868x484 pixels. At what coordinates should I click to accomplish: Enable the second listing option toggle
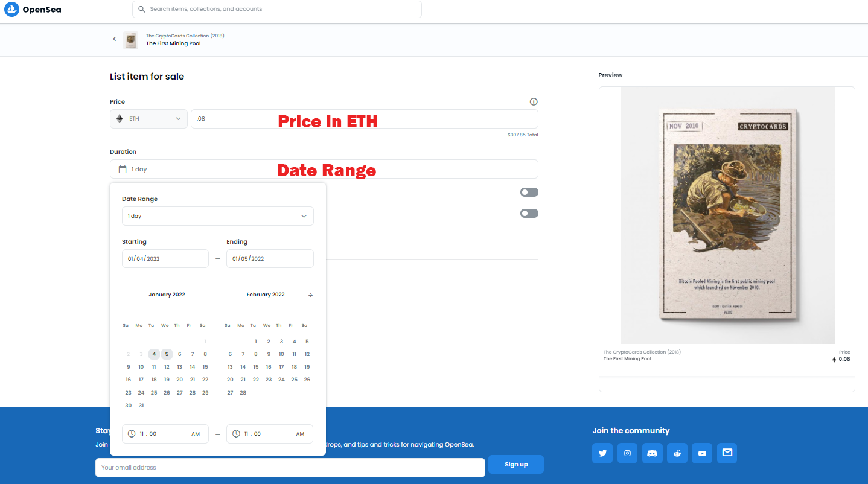pos(529,213)
